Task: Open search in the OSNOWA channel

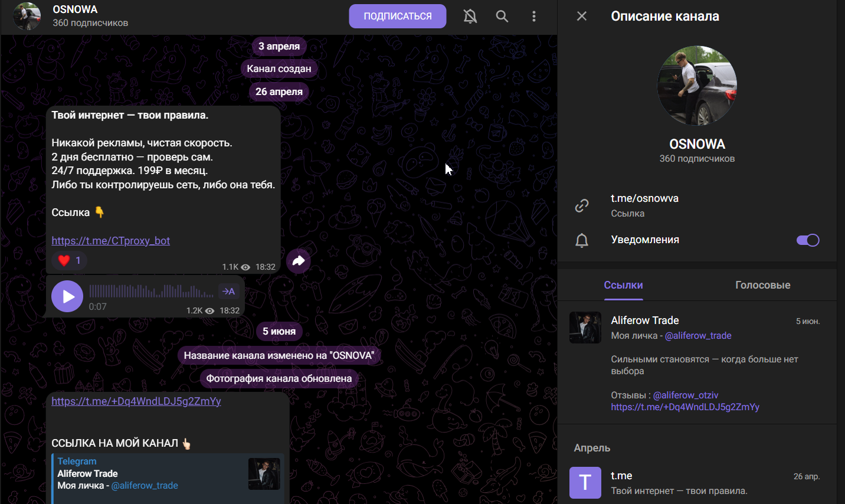Action: coord(502,16)
